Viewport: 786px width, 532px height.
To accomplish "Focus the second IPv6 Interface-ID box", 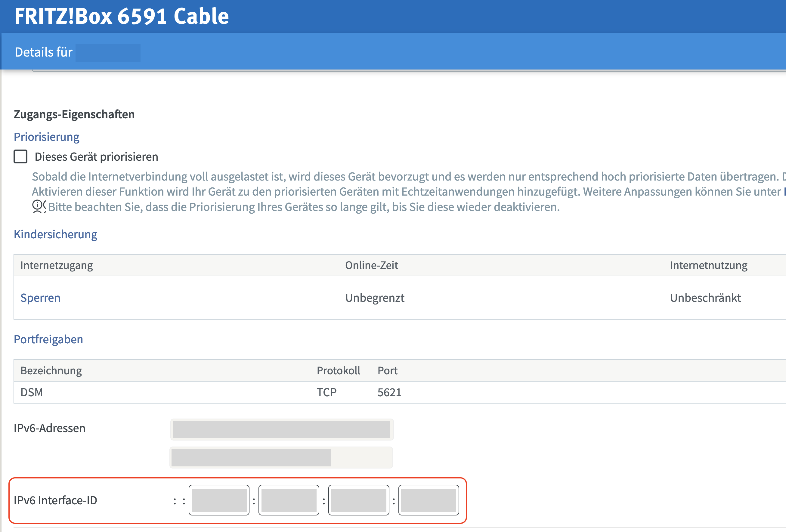I will [x=289, y=500].
